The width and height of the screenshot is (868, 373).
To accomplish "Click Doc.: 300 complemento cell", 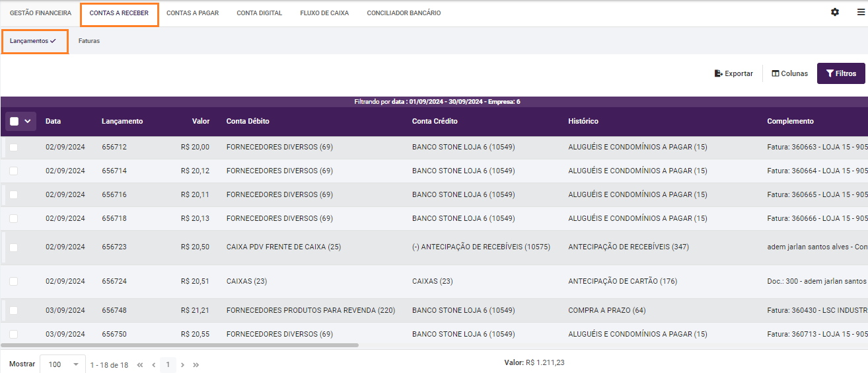I will point(817,281).
